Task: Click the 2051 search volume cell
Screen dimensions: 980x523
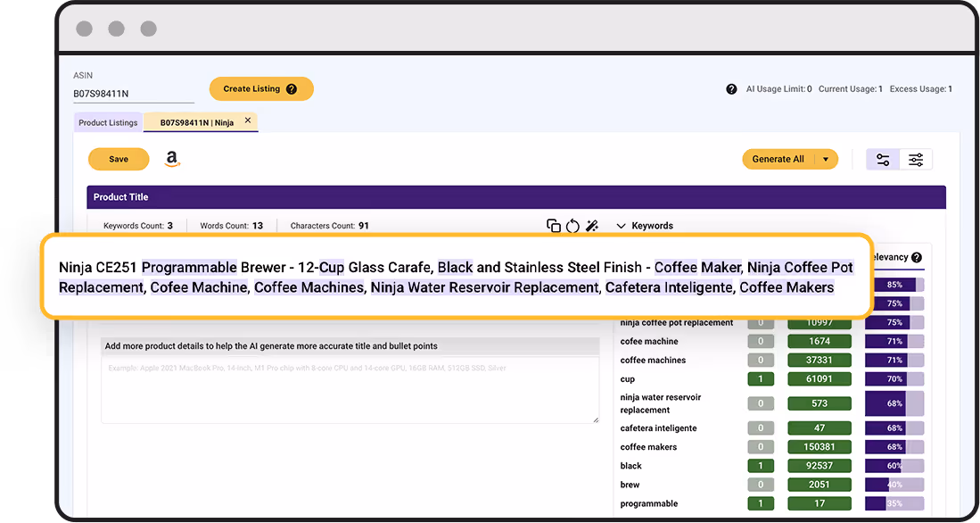Action: tap(819, 485)
